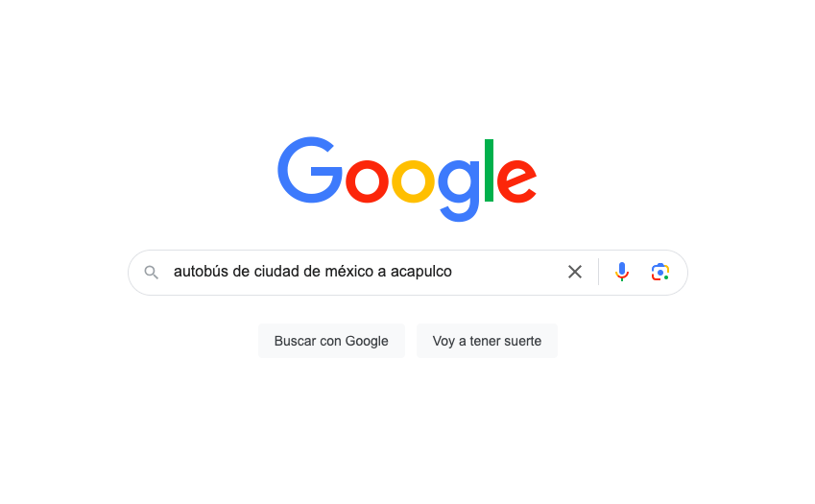
Task: Click the Google logo
Action: click(x=407, y=179)
